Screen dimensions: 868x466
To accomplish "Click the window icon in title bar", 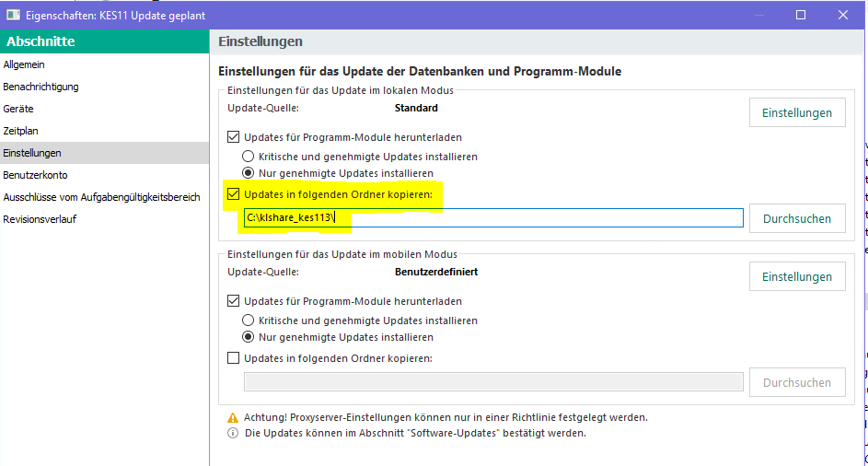I will point(14,15).
